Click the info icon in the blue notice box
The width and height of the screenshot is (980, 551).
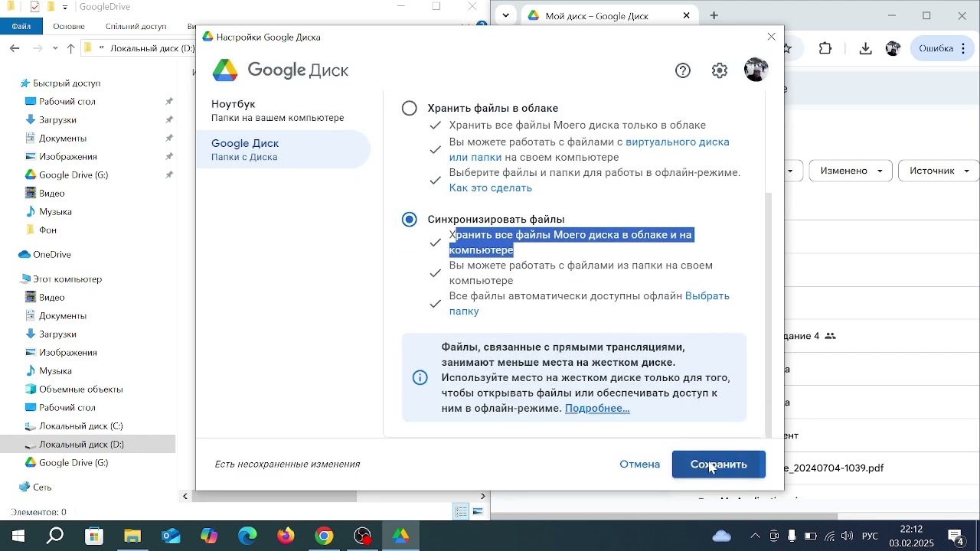click(x=420, y=378)
